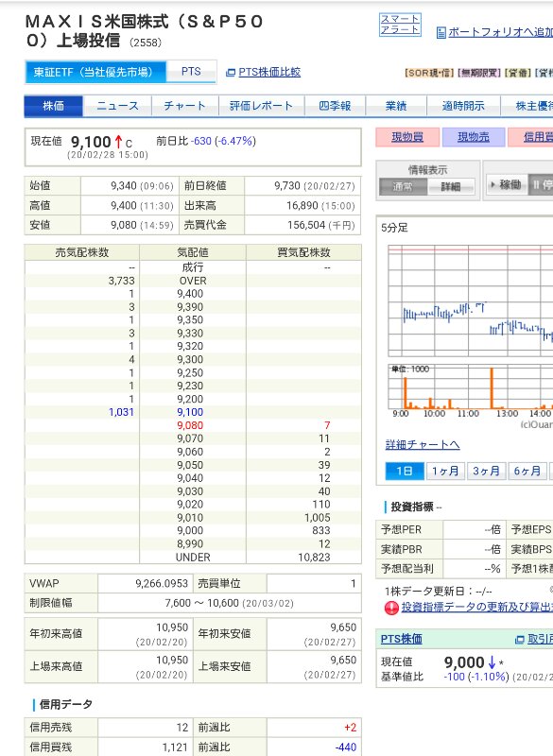This screenshot has width=553, height=756.
Task: Click 信用買残 value 1,121
Action: coord(175,747)
